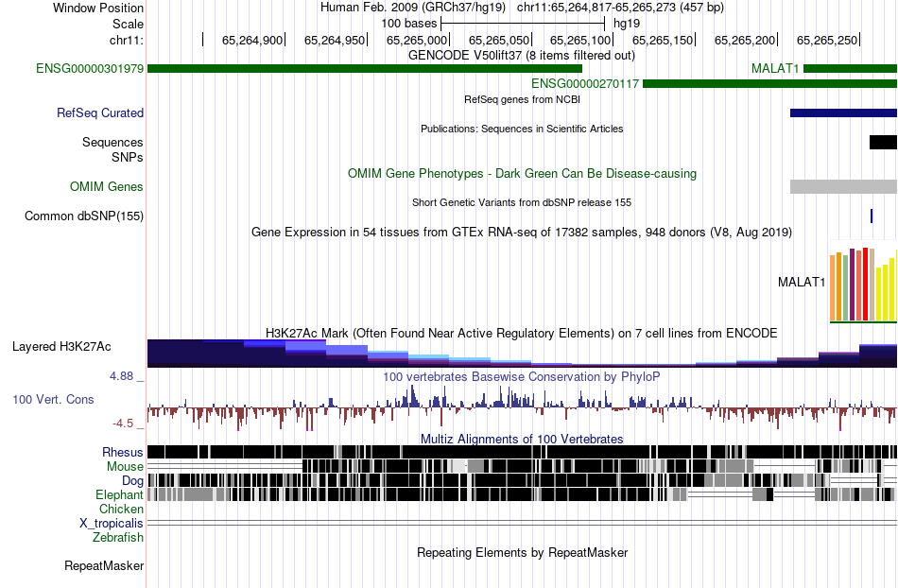Viewport: 898px width, 588px height.
Task: Click the Zebrafish species label
Action: coord(118,537)
